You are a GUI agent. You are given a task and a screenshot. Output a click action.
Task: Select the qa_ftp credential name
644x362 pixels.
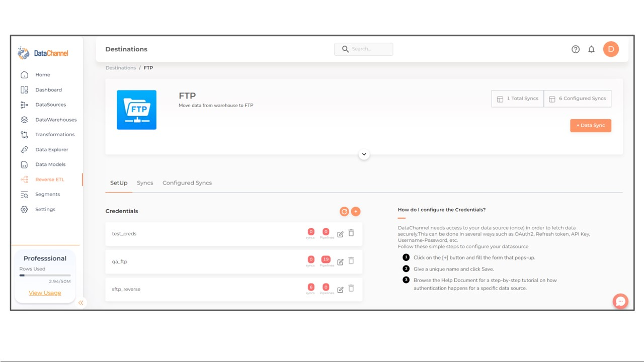pos(120,261)
